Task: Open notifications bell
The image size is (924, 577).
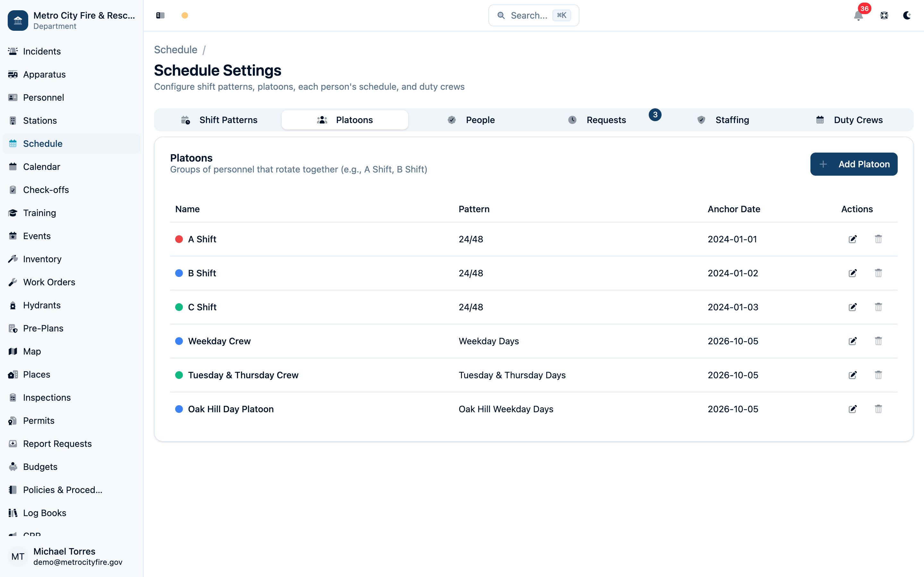Action: (x=858, y=15)
